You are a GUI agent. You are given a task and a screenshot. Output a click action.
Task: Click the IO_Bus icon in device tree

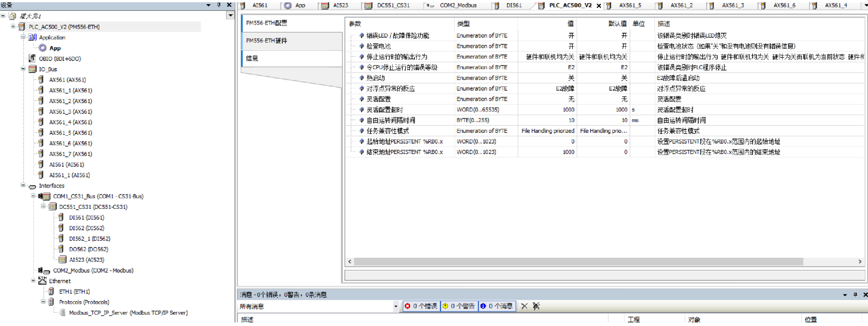coord(33,69)
